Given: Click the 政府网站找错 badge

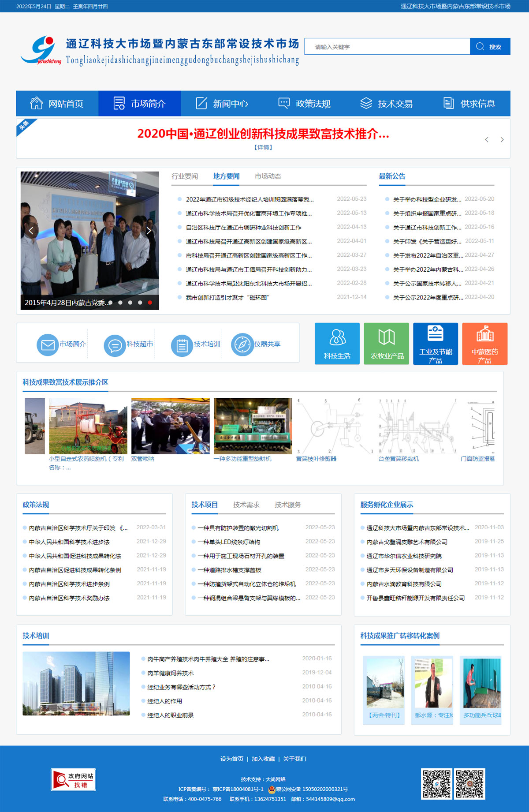Looking at the screenshot, I should (x=74, y=780).
